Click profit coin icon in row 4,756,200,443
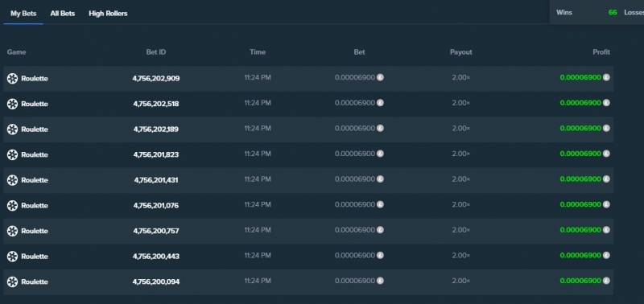644x304 pixels. point(606,255)
